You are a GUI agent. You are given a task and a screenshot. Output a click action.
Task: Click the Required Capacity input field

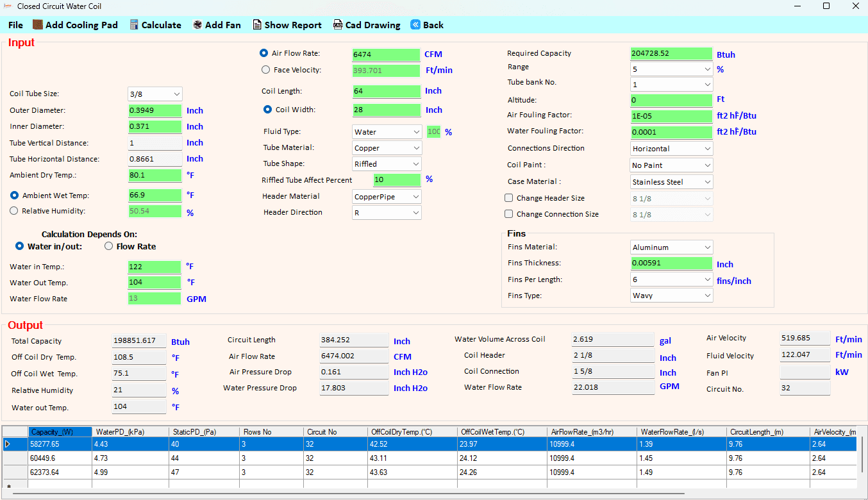[671, 53]
